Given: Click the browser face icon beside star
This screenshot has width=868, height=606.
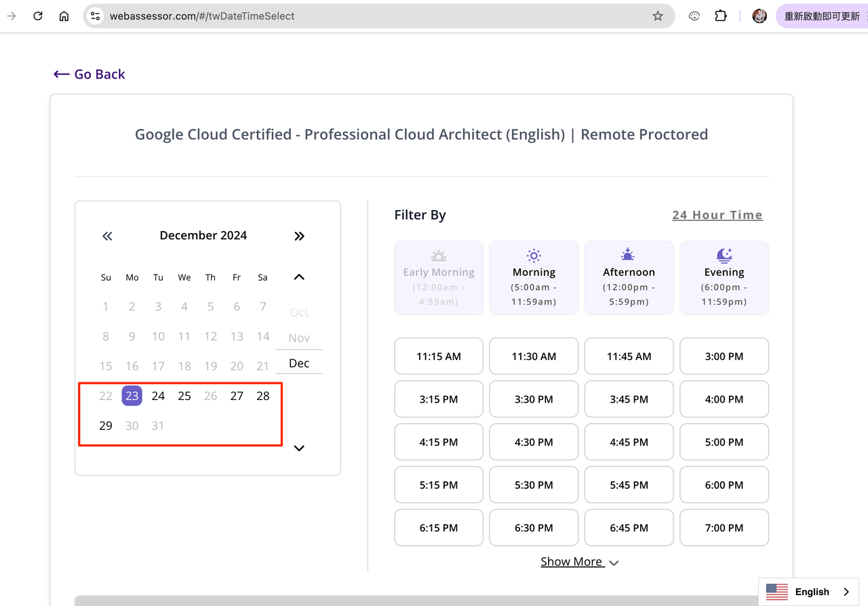Looking at the screenshot, I should tap(694, 16).
